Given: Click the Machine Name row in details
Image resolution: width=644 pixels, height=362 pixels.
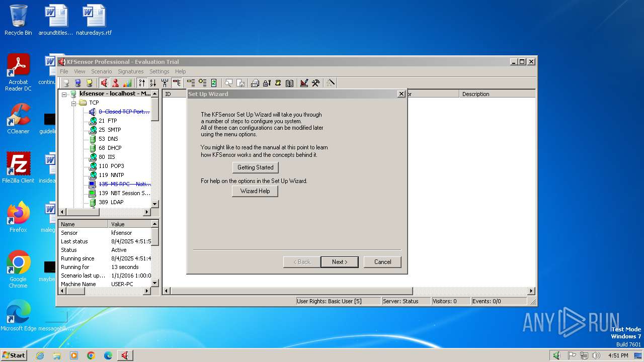Looking at the screenshot, I should coord(105,284).
